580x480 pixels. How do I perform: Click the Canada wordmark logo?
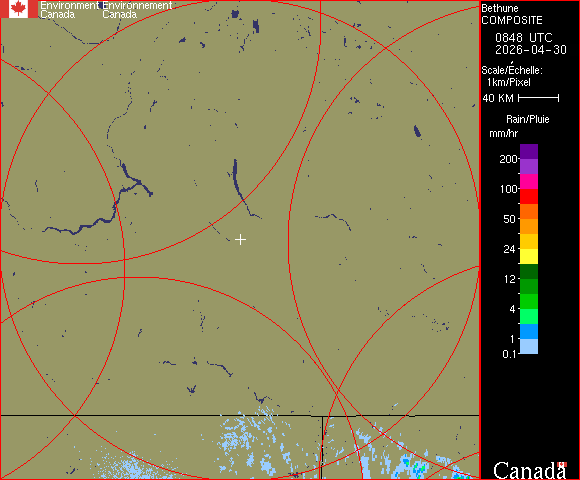[530, 470]
